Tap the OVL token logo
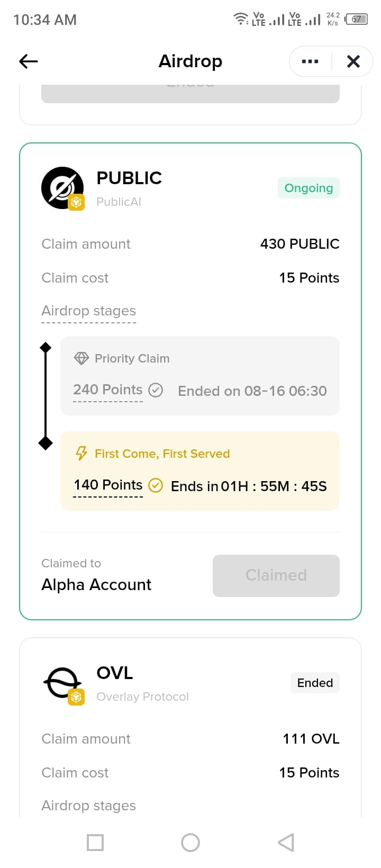Screen dimensions: 381x868 click(62, 683)
